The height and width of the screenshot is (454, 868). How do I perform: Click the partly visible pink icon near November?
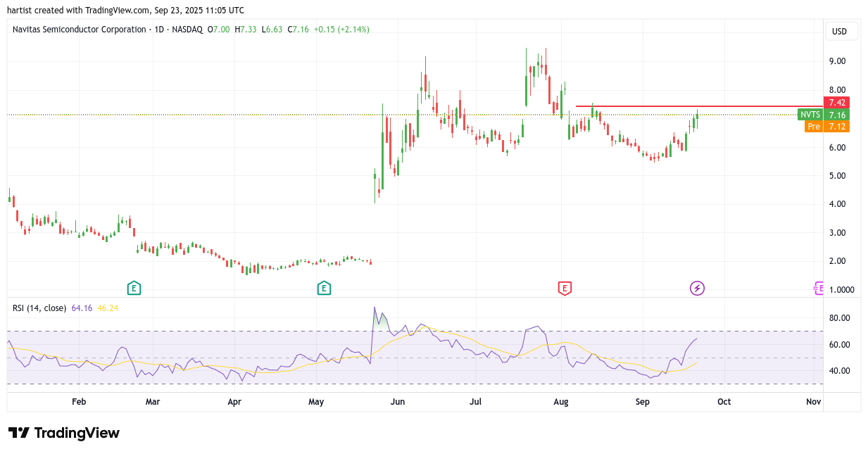coord(819,287)
